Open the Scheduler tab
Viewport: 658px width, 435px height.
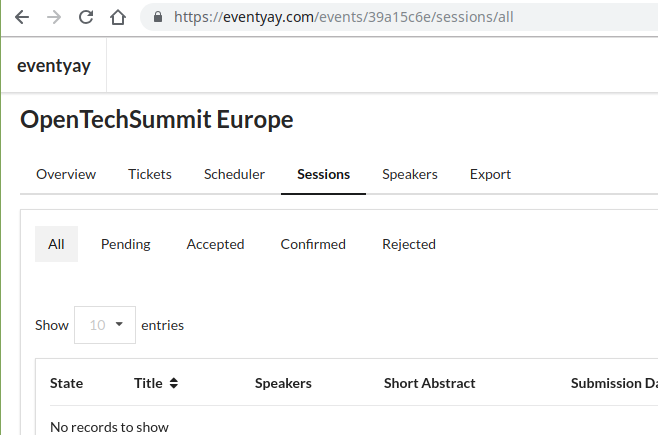click(x=234, y=174)
